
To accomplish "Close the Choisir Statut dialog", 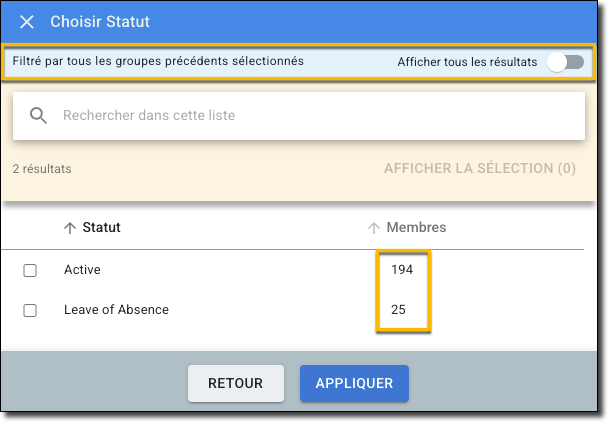I will [x=27, y=22].
